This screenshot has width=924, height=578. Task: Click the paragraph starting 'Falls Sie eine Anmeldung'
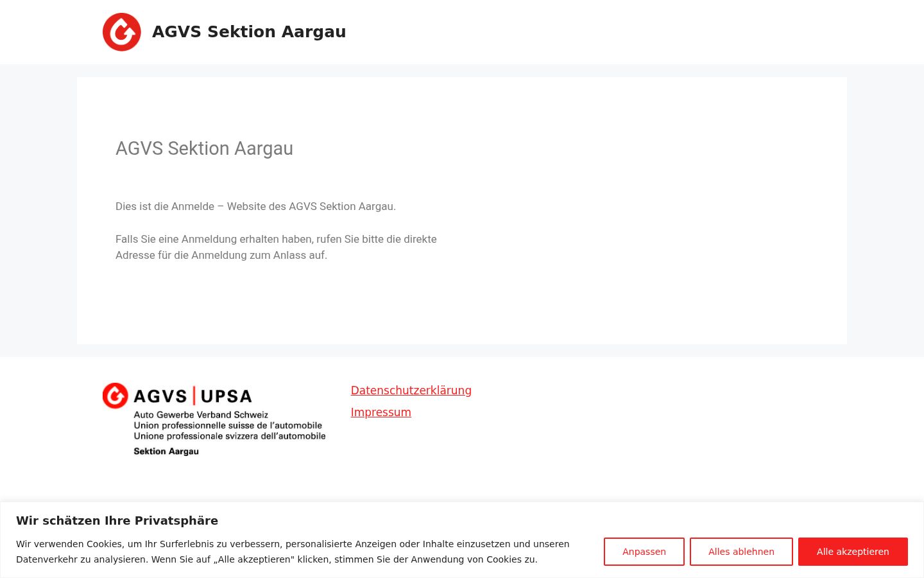(x=276, y=247)
